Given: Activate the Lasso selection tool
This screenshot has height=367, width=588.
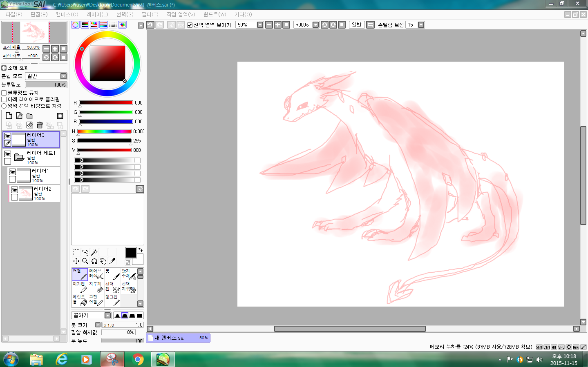Looking at the screenshot, I should (85, 252).
